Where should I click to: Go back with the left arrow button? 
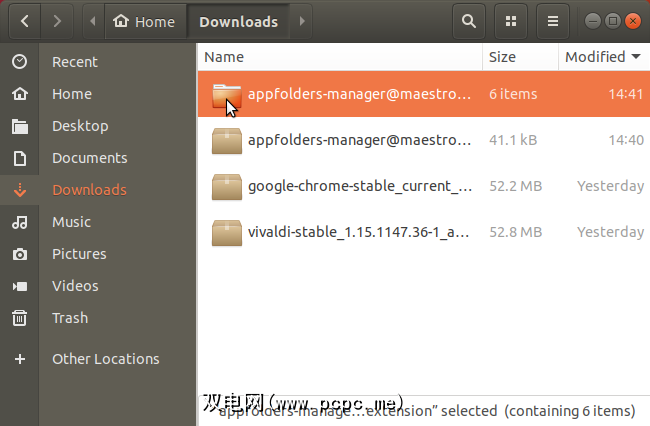(x=24, y=21)
